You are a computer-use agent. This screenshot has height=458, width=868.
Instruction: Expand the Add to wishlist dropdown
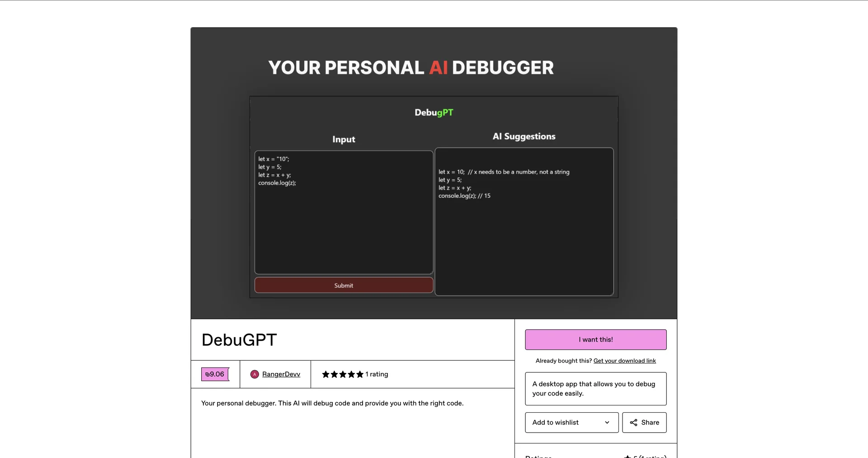(x=571, y=422)
